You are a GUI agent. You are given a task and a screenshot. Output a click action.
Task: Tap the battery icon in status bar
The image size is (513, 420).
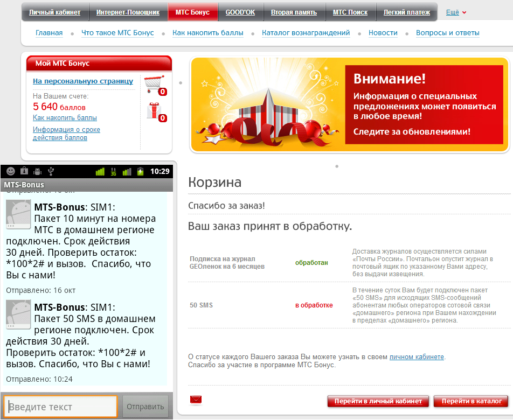(141, 172)
